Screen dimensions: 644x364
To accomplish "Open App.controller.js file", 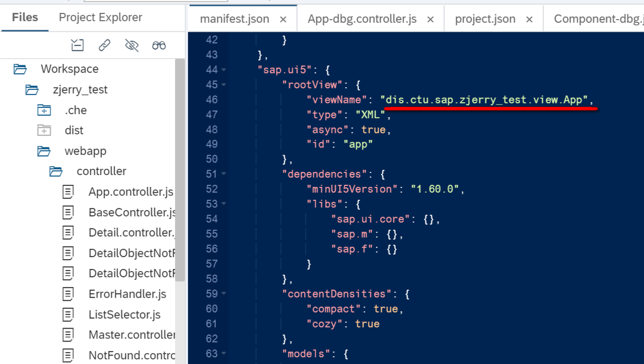I will click(131, 192).
